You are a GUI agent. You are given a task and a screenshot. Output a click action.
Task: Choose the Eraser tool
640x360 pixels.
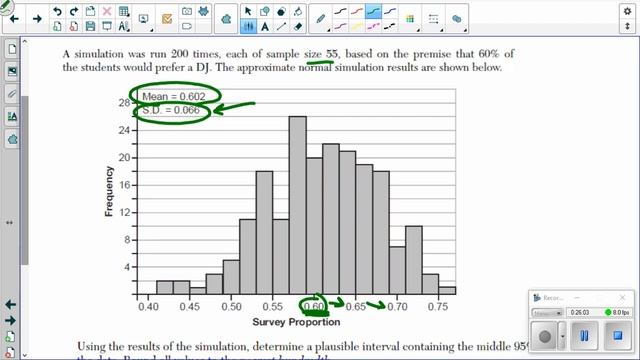coord(298,27)
